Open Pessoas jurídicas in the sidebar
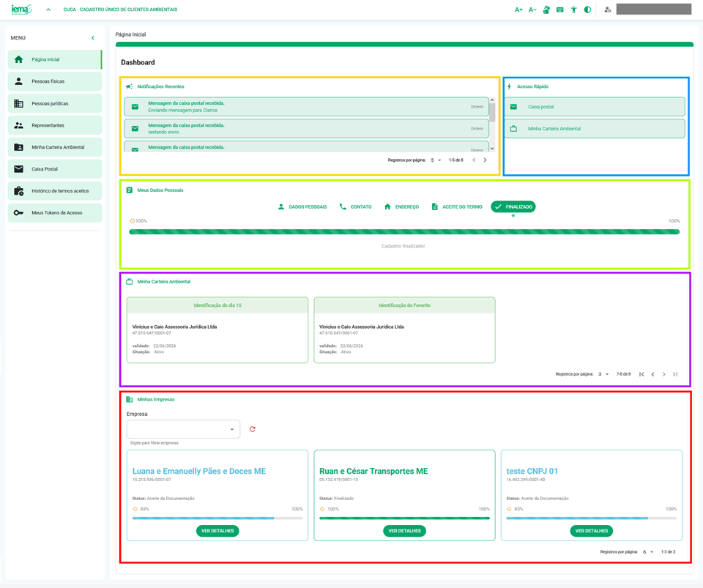Screen dimensions: 703x588 (x=54, y=103)
